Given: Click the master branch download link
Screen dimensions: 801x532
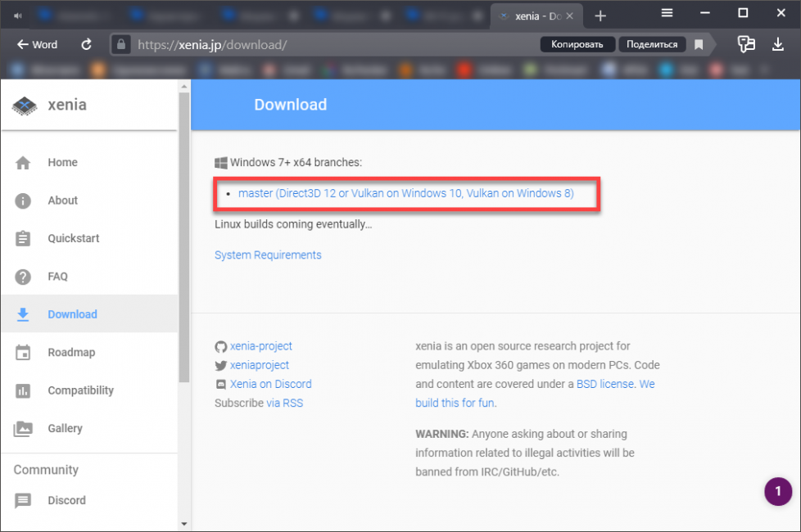Looking at the screenshot, I should point(405,194).
